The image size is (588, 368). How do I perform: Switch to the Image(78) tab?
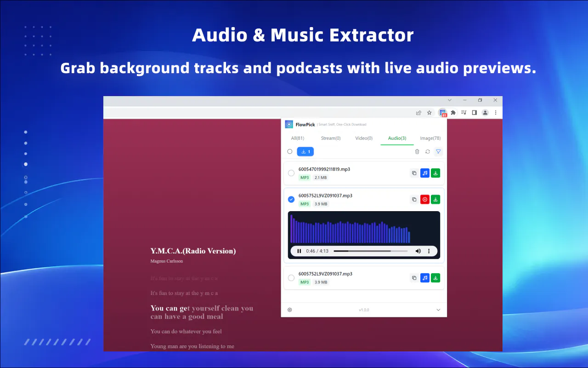(x=430, y=138)
